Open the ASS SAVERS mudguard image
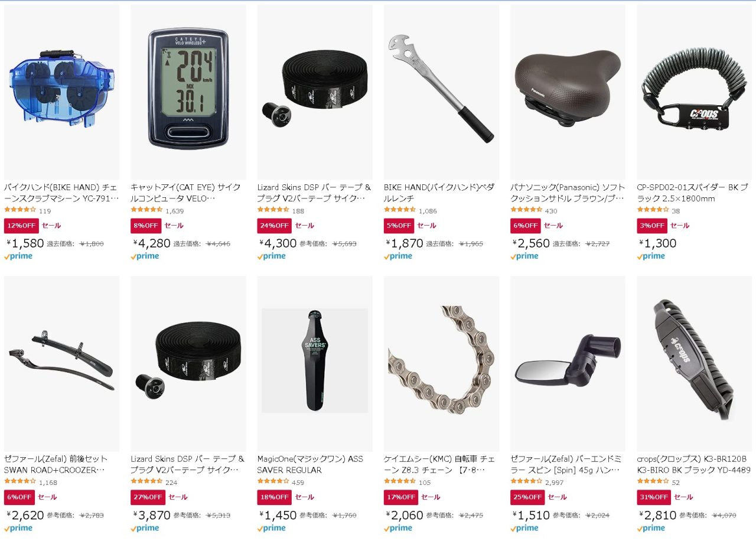The height and width of the screenshot is (544, 756). [315, 364]
